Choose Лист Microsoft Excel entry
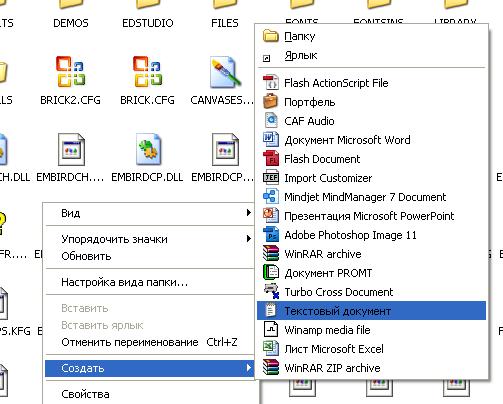Image resolution: width=503 pixels, height=404 pixels. (x=371, y=349)
